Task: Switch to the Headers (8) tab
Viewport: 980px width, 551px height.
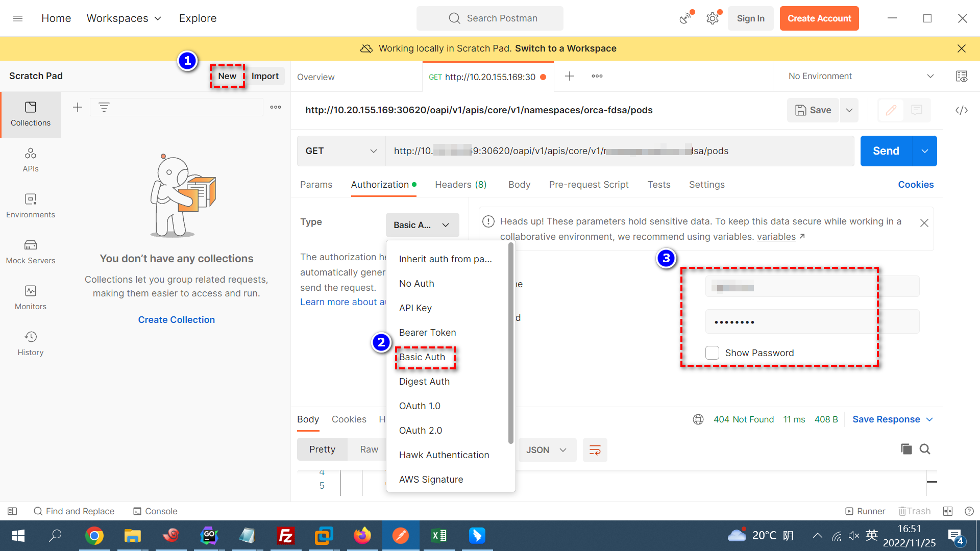Action: click(x=460, y=185)
